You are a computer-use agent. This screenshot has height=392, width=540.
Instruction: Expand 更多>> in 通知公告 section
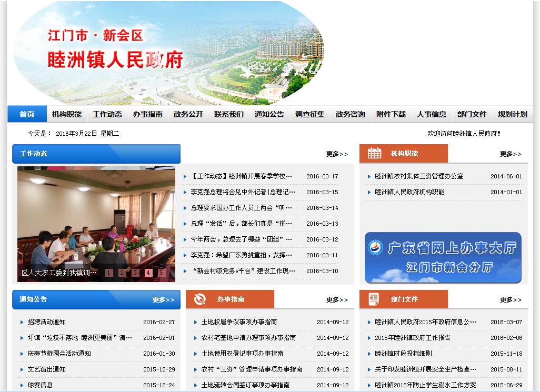[x=163, y=300]
